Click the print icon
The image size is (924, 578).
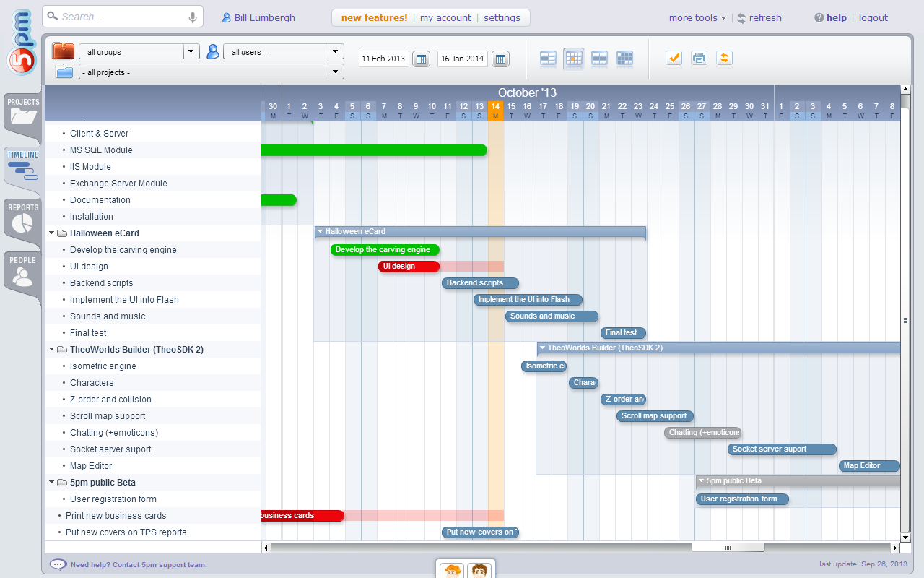[699, 59]
